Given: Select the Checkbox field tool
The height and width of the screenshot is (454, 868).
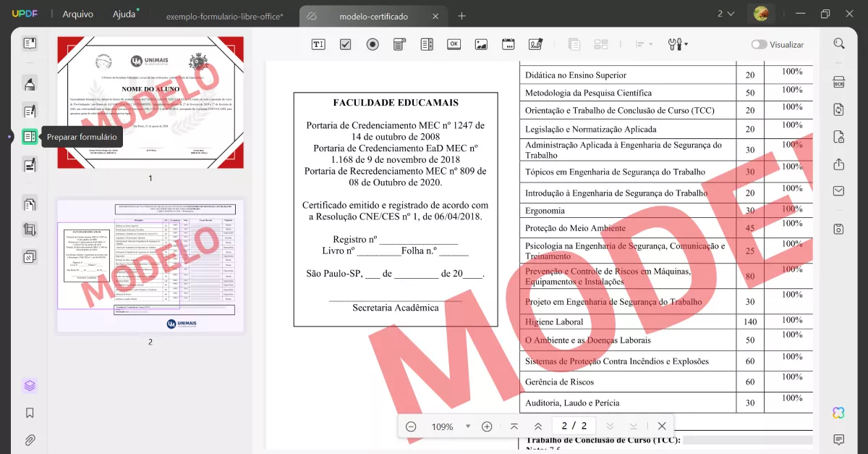Looking at the screenshot, I should (346, 43).
